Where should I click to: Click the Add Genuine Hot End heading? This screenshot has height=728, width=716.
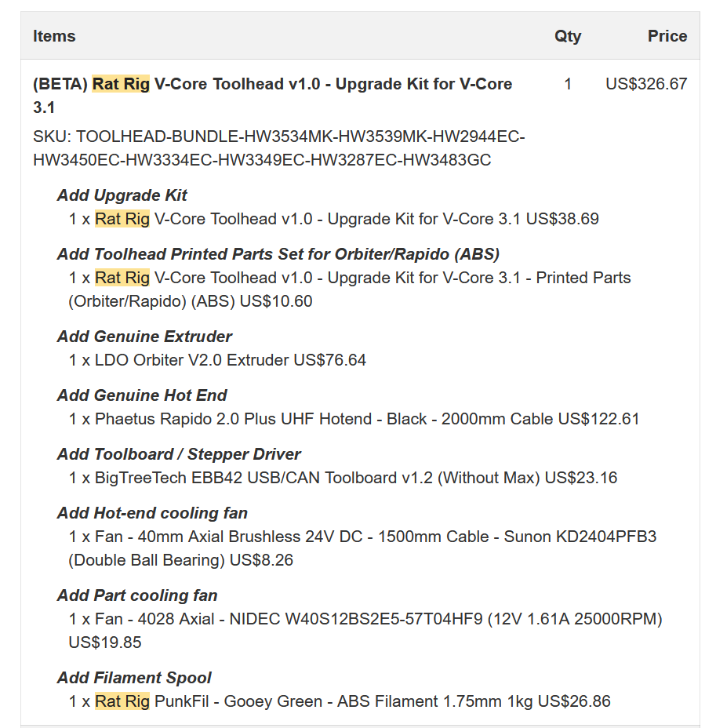[142, 395]
